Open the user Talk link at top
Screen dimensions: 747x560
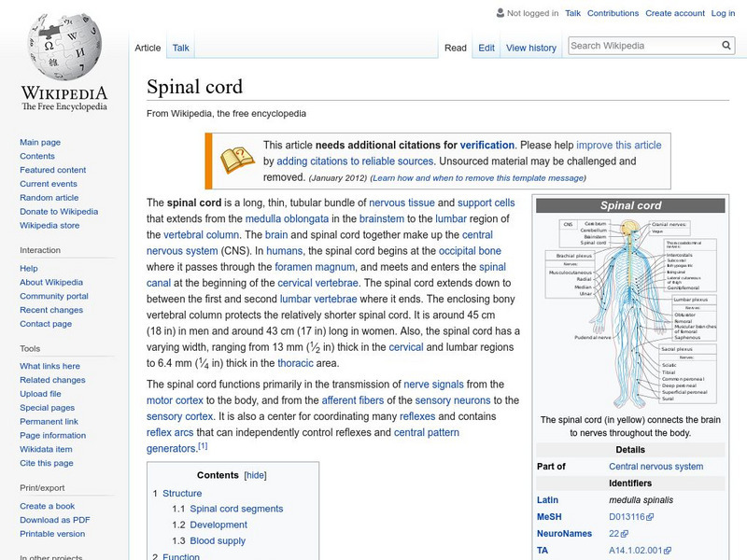point(572,13)
